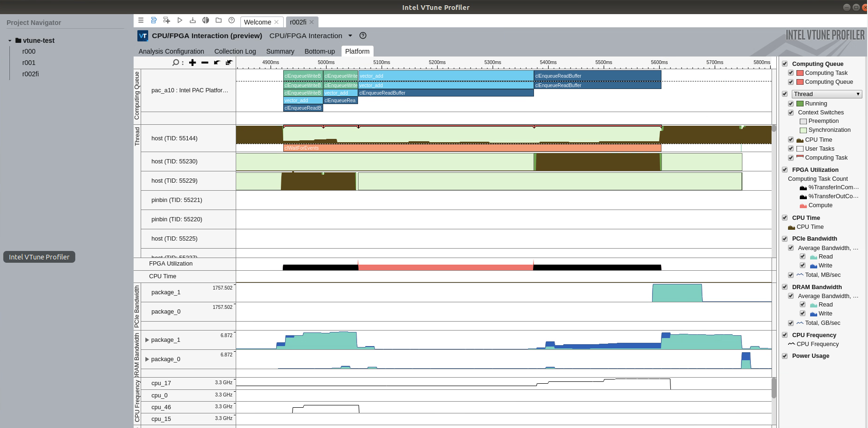Open a result using the folder icon
The height and width of the screenshot is (428, 868).
point(218,20)
